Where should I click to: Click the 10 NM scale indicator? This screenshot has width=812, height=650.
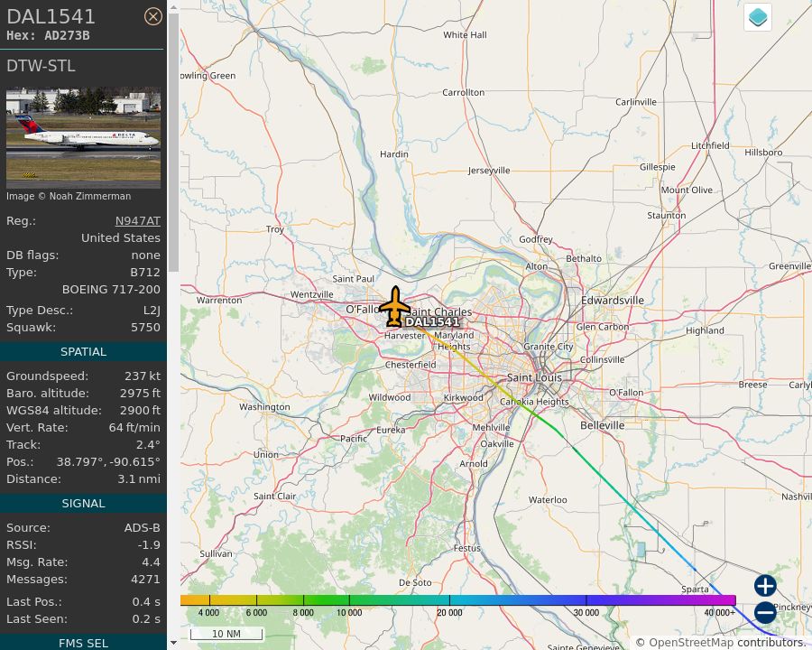coord(226,634)
